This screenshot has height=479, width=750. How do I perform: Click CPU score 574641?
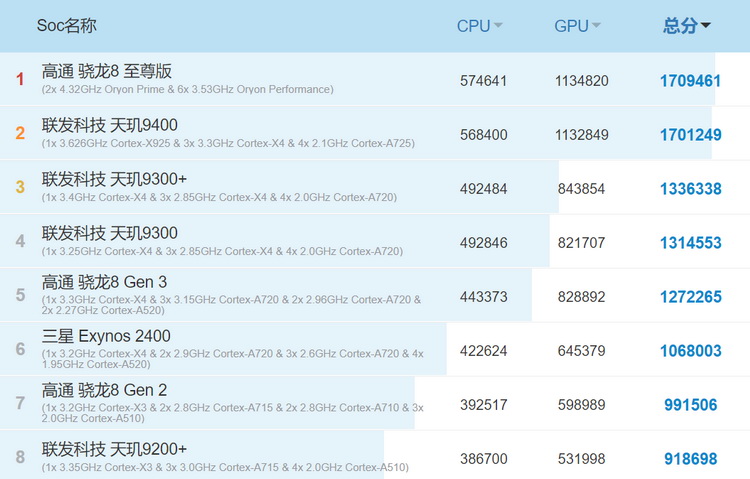coord(484,81)
